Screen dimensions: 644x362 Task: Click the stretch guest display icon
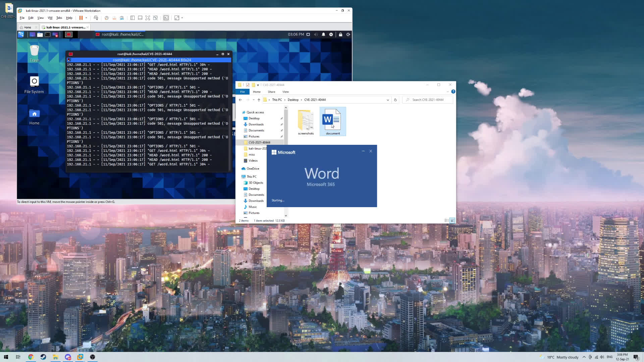click(x=177, y=18)
